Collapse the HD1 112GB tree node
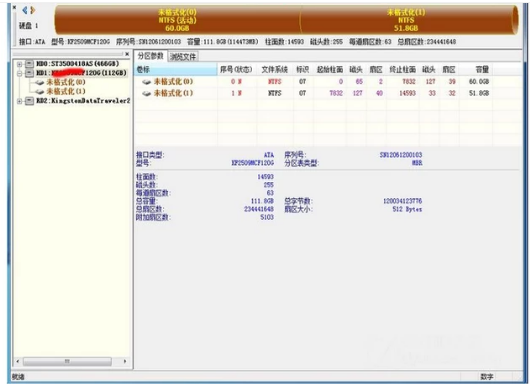The image size is (530, 384). [x=20, y=73]
